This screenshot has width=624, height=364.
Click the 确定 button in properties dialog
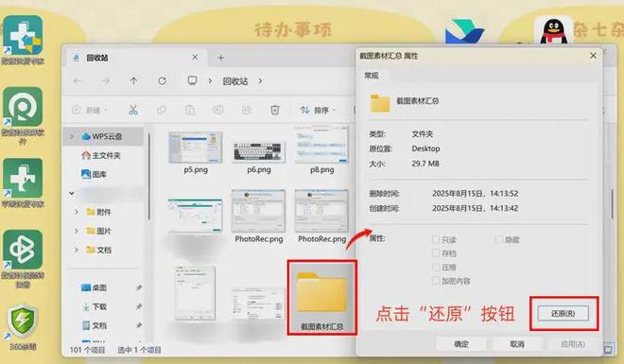pyautogui.click(x=461, y=344)
